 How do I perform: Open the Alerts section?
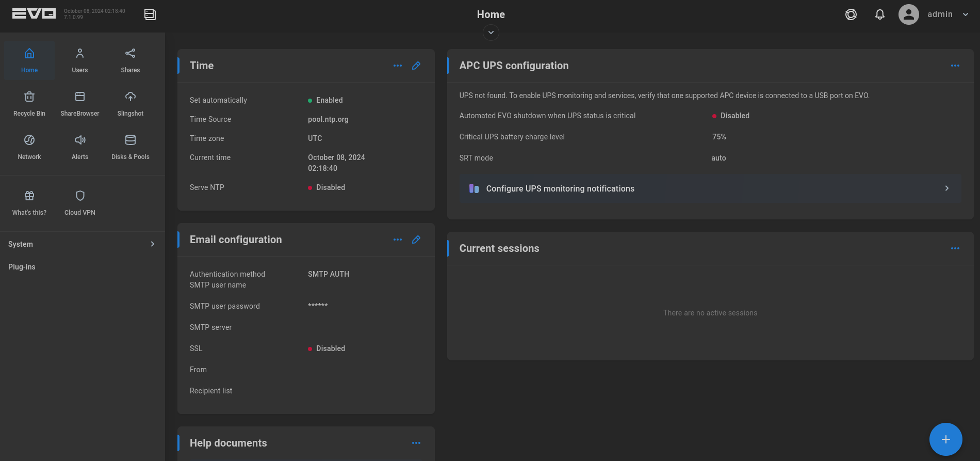click(x=80, y=147)
